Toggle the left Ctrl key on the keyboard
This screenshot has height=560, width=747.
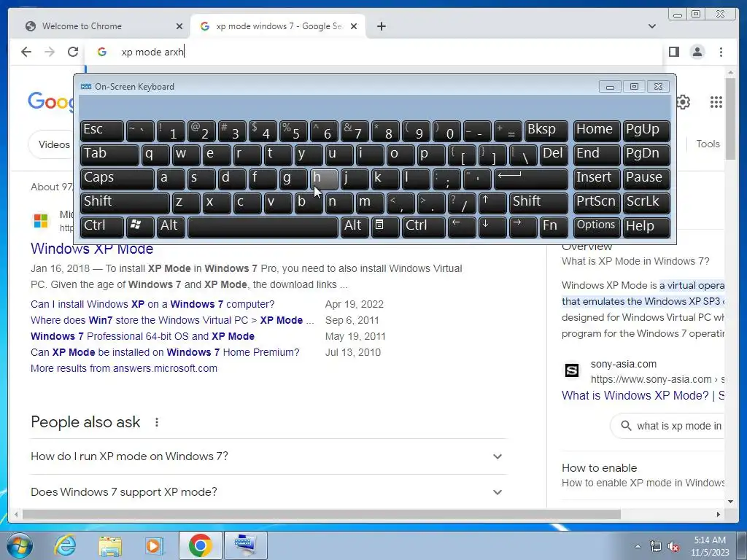tap(102, 226)
